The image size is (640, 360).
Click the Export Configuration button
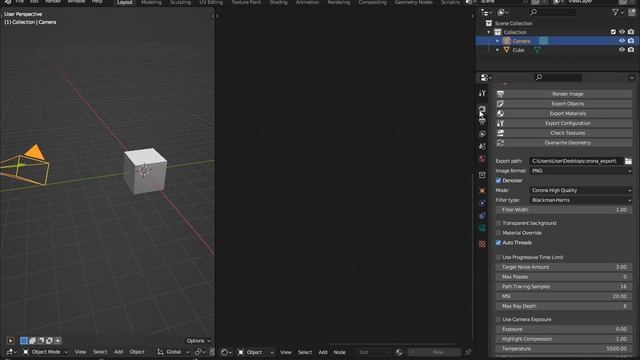click(x=564, y=123)
